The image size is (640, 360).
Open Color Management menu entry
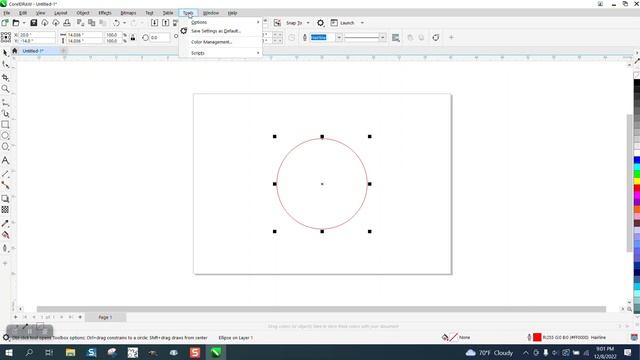tap(220, 42)
